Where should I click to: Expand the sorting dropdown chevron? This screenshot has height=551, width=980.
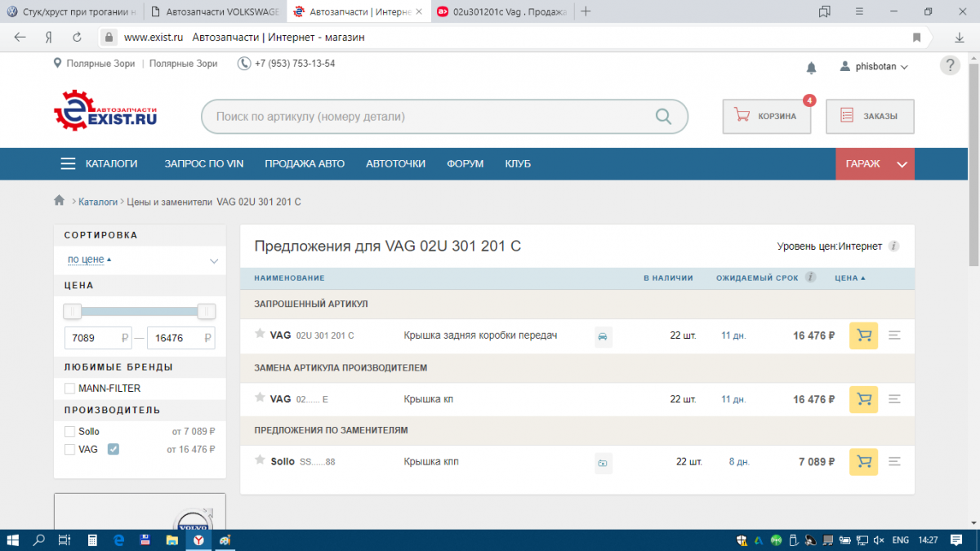(214, 261)
